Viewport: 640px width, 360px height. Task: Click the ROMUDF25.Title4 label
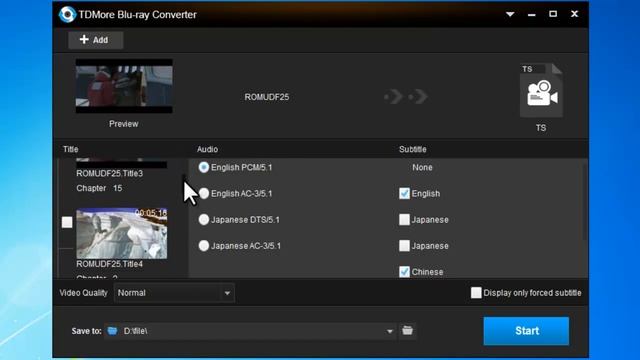pyautogui.click(x=109, y=264)
